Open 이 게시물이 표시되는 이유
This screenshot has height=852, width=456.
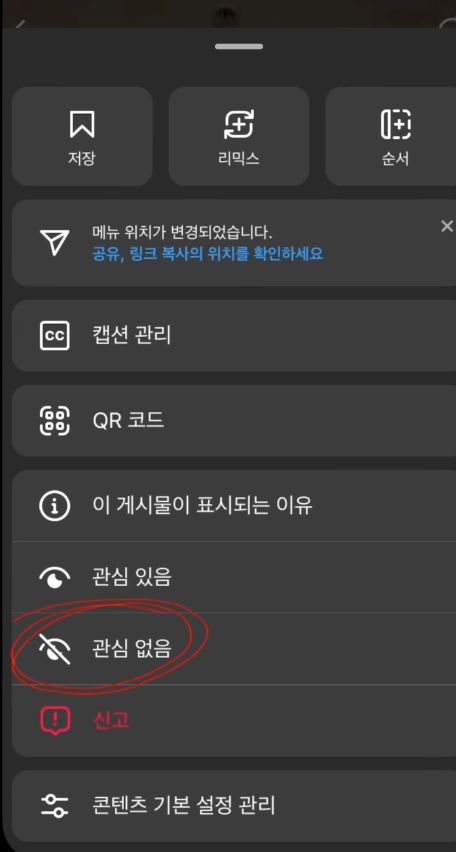pos(234,506)
